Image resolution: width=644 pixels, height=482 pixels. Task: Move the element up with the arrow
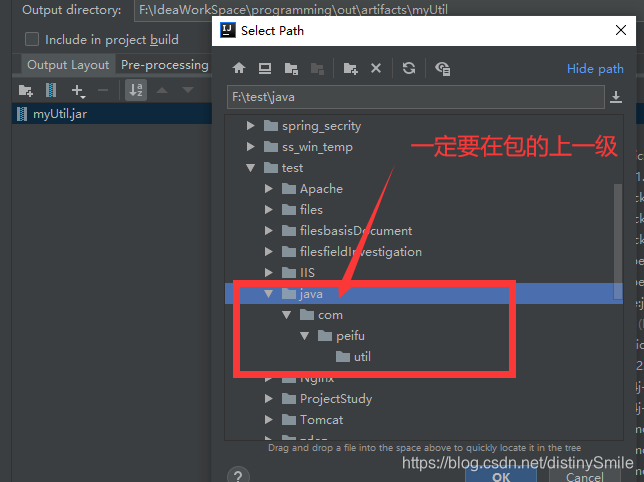point(162,90)
